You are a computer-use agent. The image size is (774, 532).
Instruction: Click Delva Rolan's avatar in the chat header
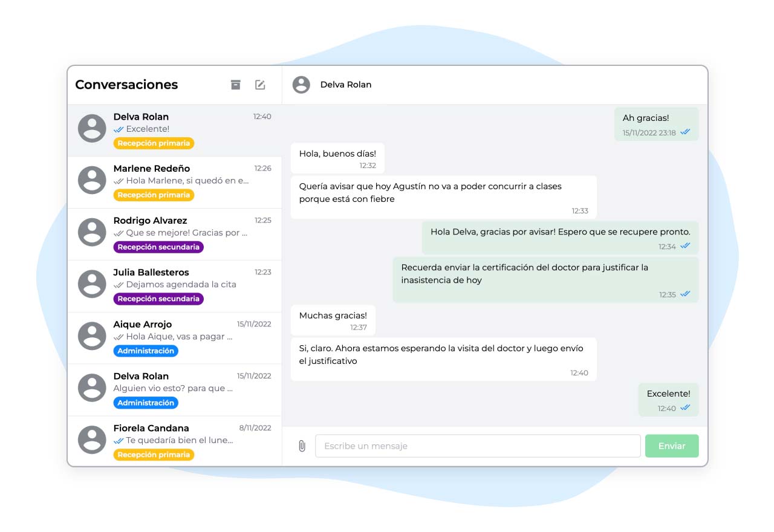point(301,85)
